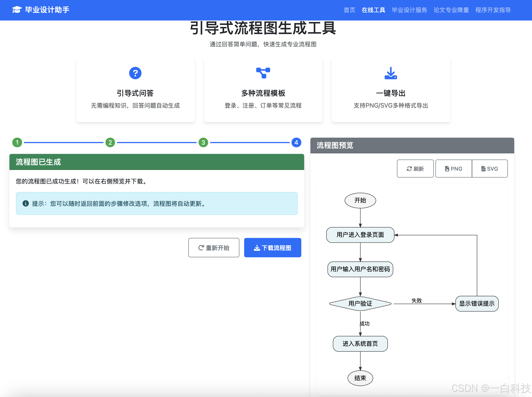Click the 开始 node in the flowchart preview

pos(360,200)
